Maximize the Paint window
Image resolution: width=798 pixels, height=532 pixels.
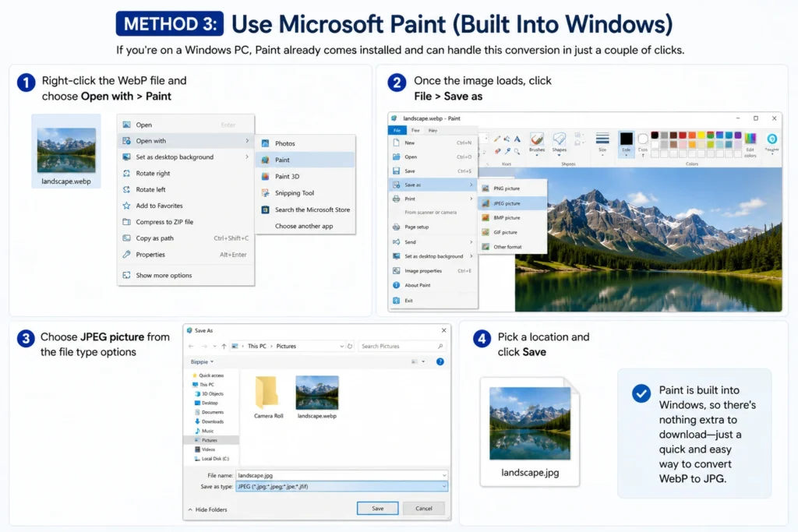(x=756, y=118)
